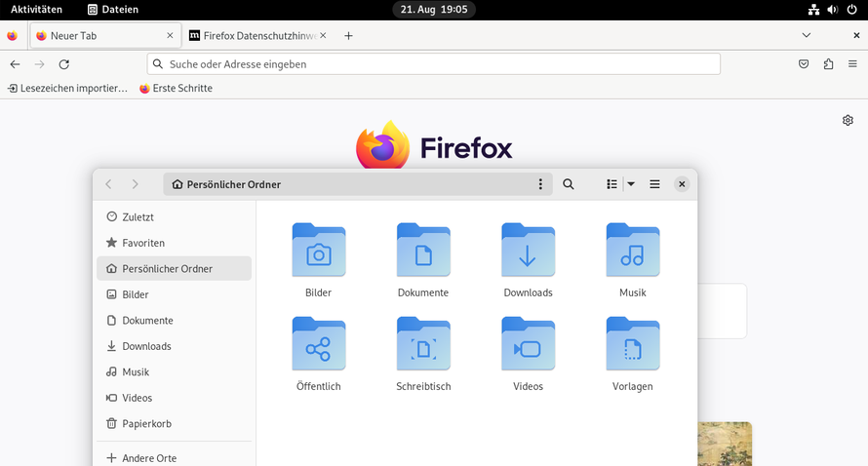Open the three-dot path options menu
This screenshot has width=868, height=466.
[540, 184]
